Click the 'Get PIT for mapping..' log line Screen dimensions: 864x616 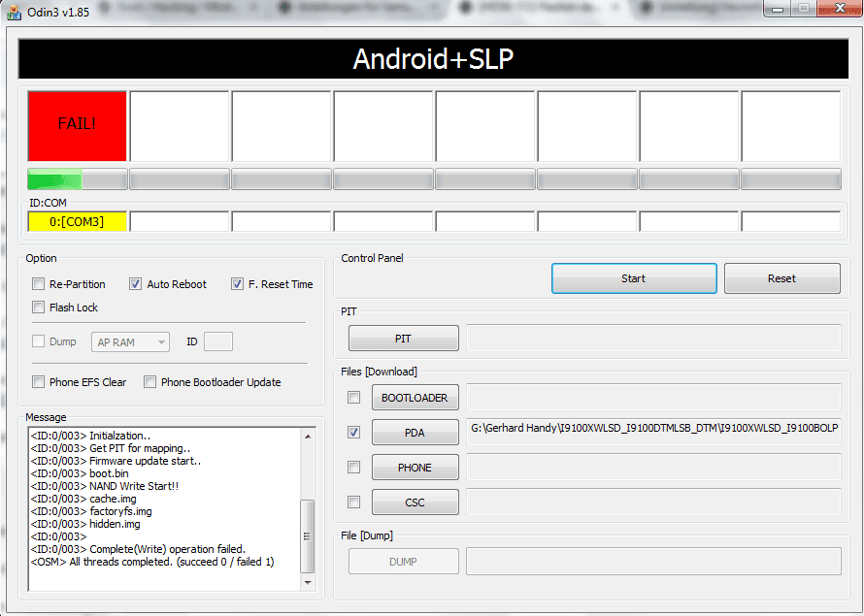tap(111, 448)
